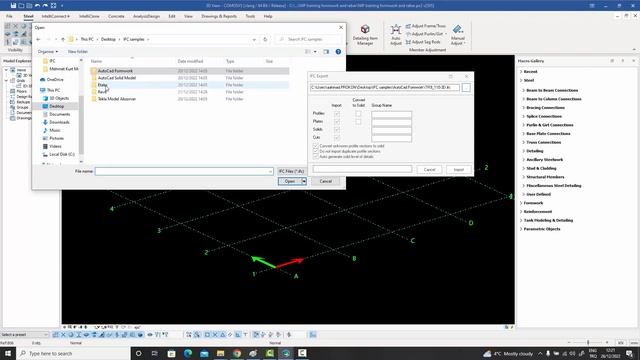Open the AutoCad Solid Model folder
This screenshot has height=360, width=640.
(x=117, y=78)
